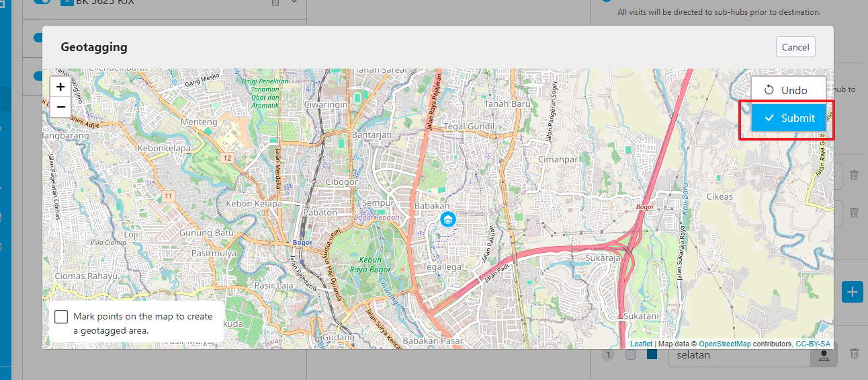Screen dimensions: 868x380
Task: Open the OpenStreetMap contributors link
Action: click(724, 344)
